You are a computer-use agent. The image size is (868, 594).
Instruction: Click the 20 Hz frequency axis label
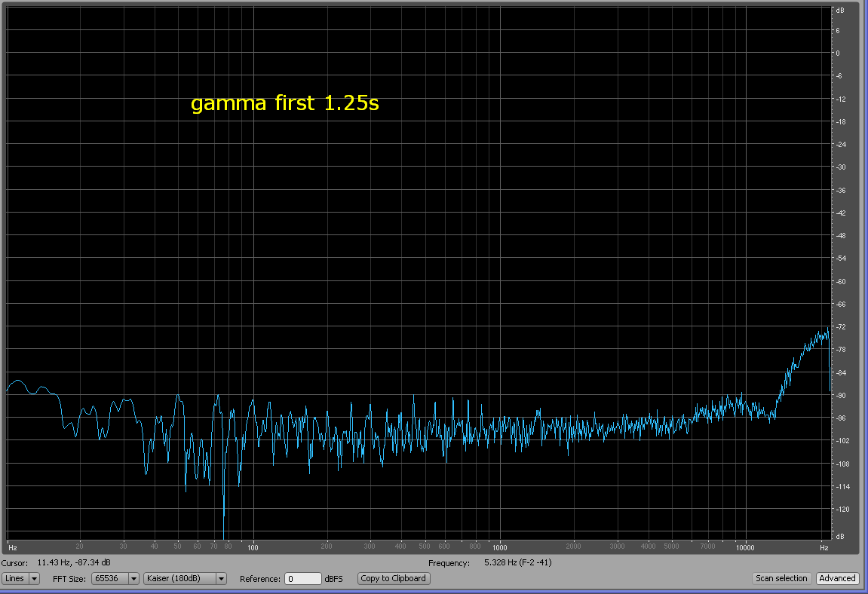point(79,547)
